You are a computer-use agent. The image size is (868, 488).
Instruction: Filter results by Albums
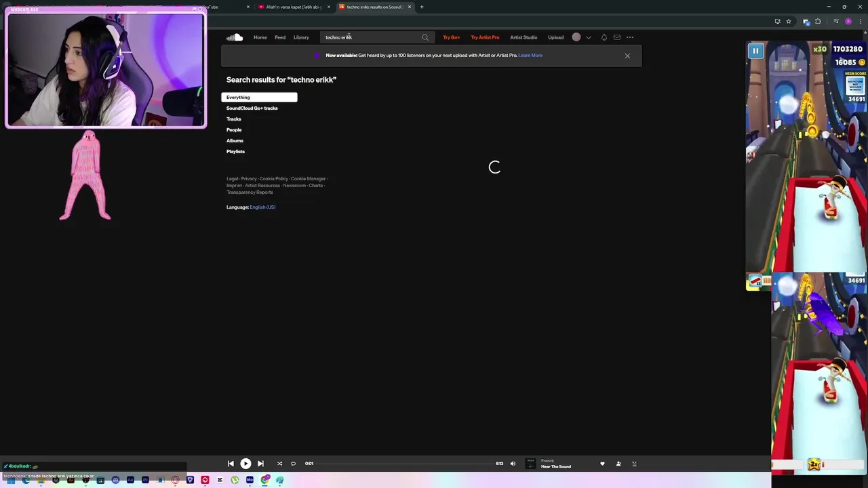(x=235, y=141)
